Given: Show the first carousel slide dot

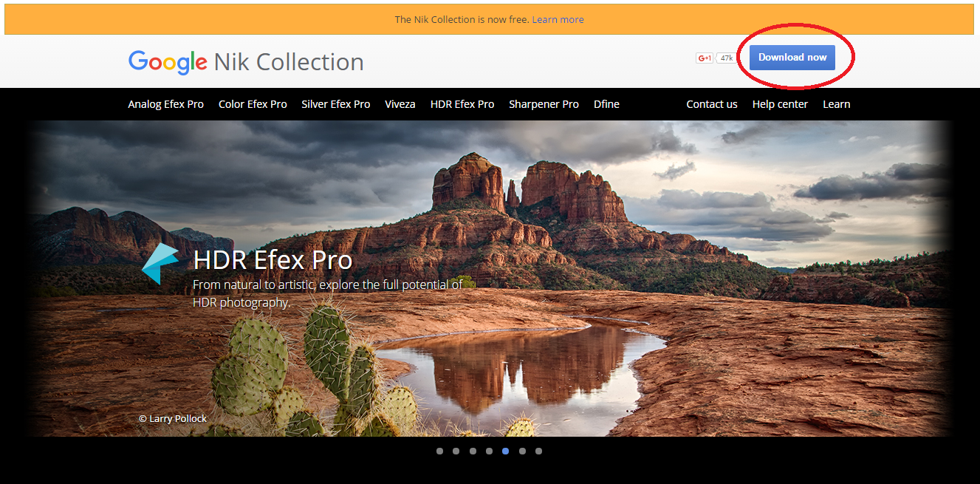Looking at the screenshot, I should click(x=439, y=451).
